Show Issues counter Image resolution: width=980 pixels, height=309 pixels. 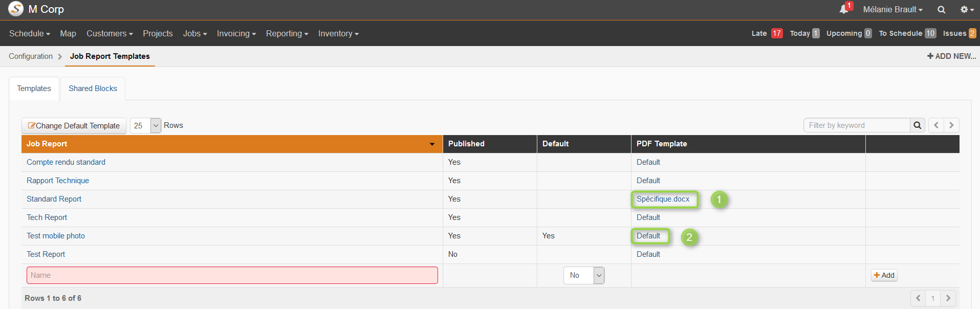coord(960,33)
